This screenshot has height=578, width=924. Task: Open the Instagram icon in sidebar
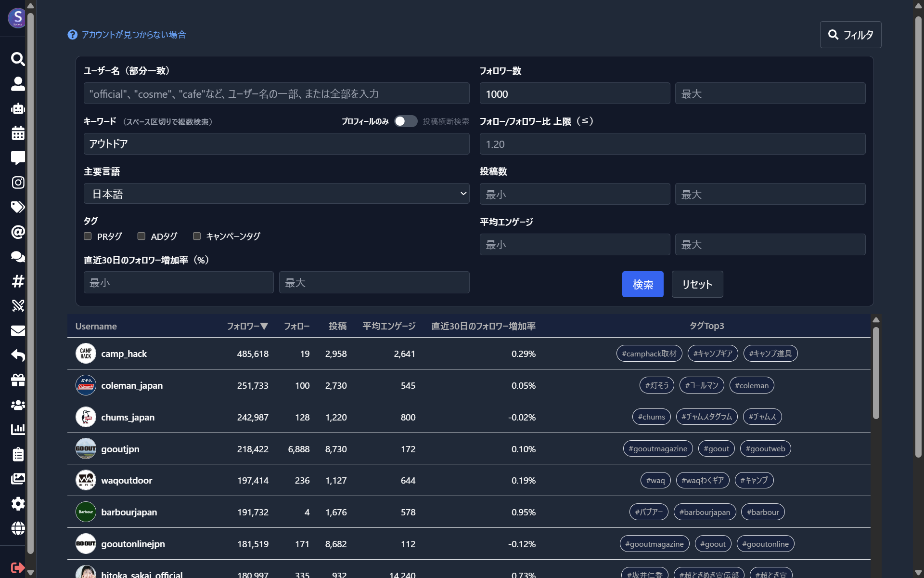[18, 183]
